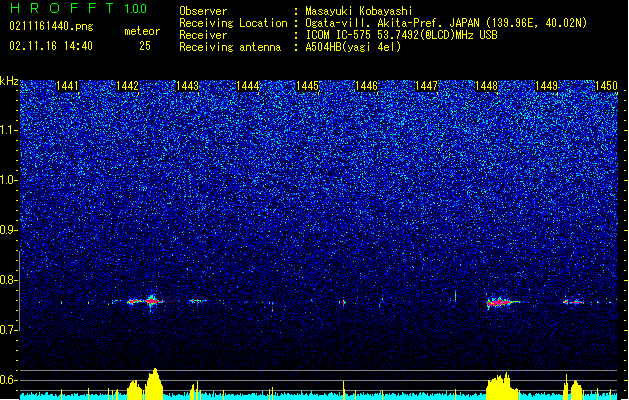
Task: Click the 0.7 frequency axis label
Action: tap(9, 330)
